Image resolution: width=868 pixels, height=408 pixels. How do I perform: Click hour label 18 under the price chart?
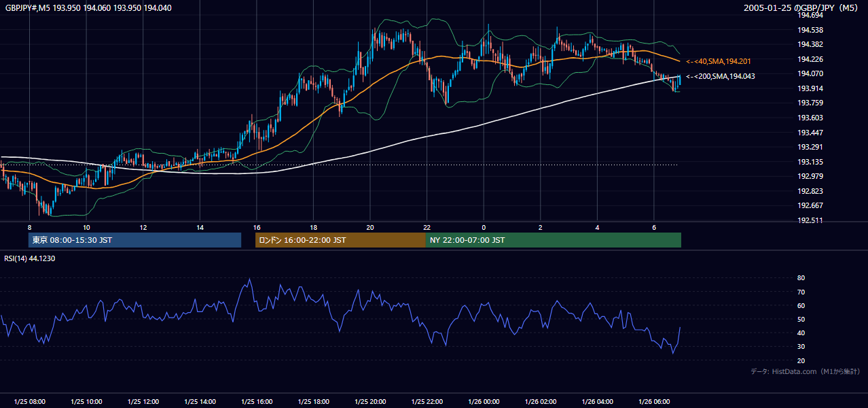point(313,227)
